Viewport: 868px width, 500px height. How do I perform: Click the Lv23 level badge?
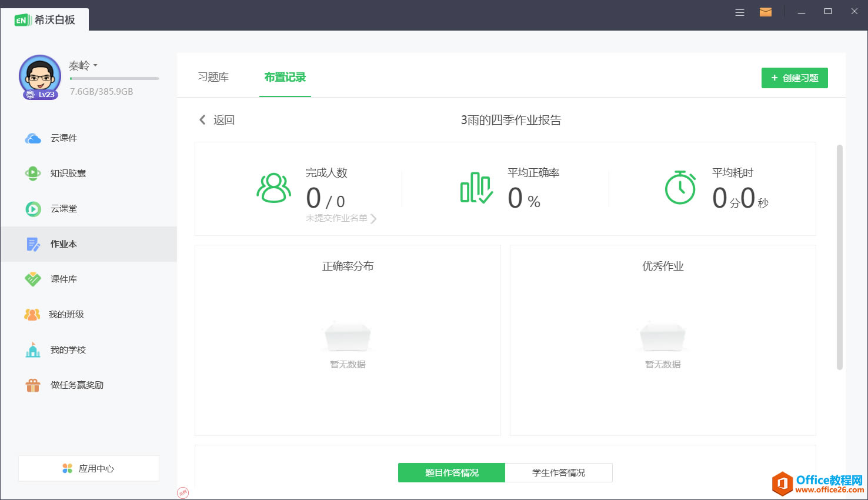coord(41,95)
